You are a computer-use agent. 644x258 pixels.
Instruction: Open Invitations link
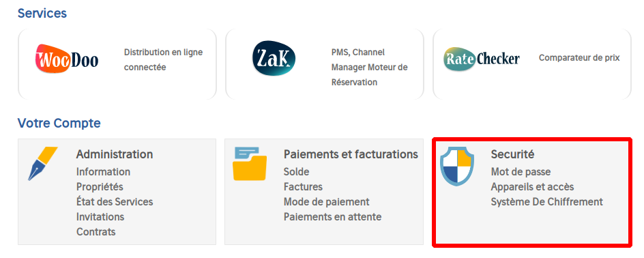(100, 216)
